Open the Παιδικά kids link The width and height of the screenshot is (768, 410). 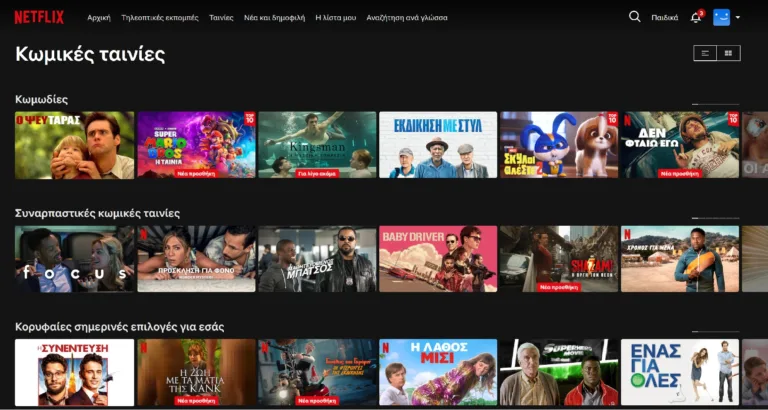coord(665,18)
